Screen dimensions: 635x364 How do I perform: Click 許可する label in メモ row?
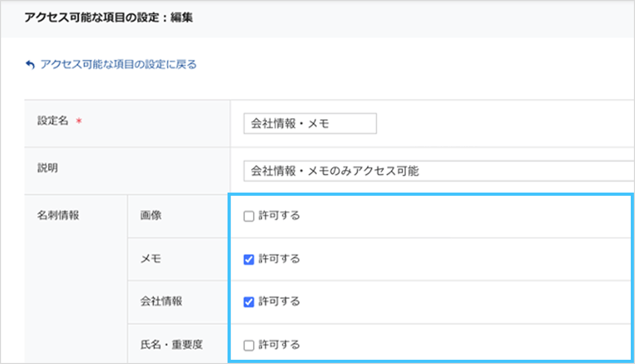tap(279, 259)
